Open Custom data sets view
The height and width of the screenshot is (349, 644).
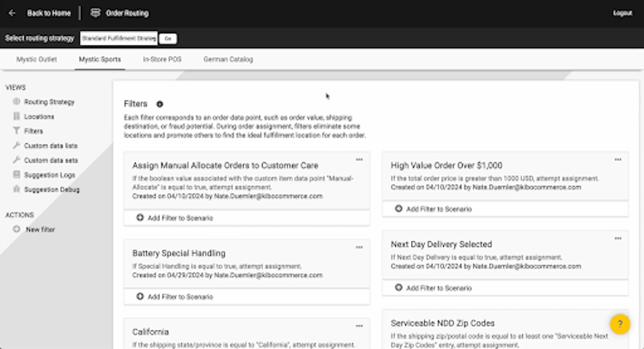tap(51, 160)
